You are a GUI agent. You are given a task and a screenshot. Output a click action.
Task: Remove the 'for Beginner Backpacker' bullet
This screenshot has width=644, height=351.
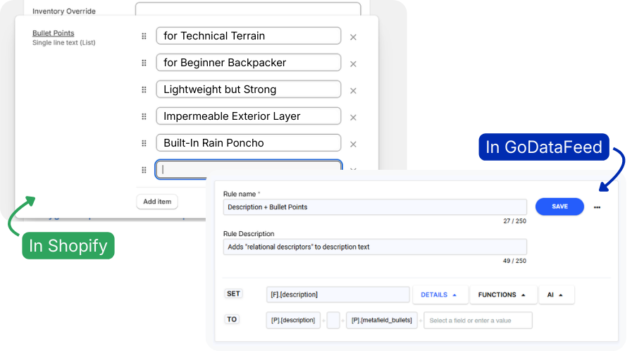coord(353,63)
